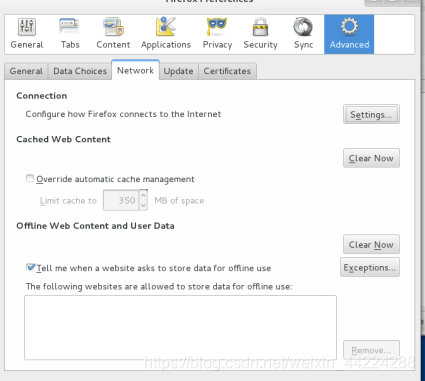Open the Security padlock pane
This screenshot has height=381, width=425.
(260, 34)
